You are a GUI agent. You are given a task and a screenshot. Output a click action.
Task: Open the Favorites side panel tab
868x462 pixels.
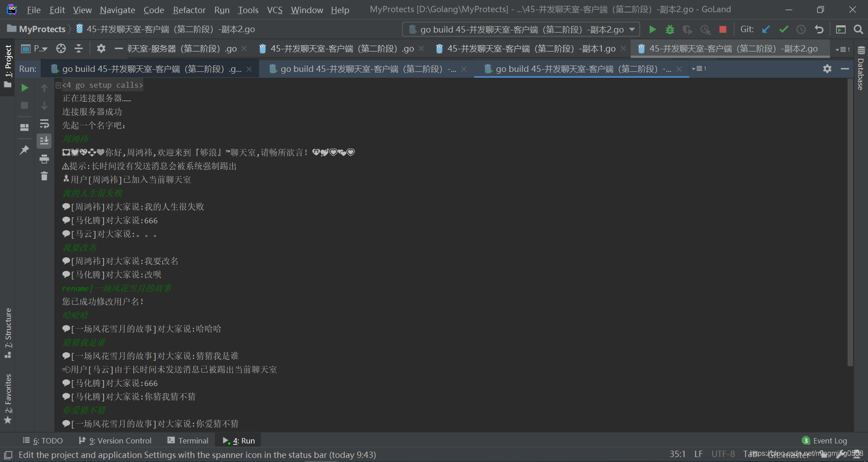click(x=8, y=399)
